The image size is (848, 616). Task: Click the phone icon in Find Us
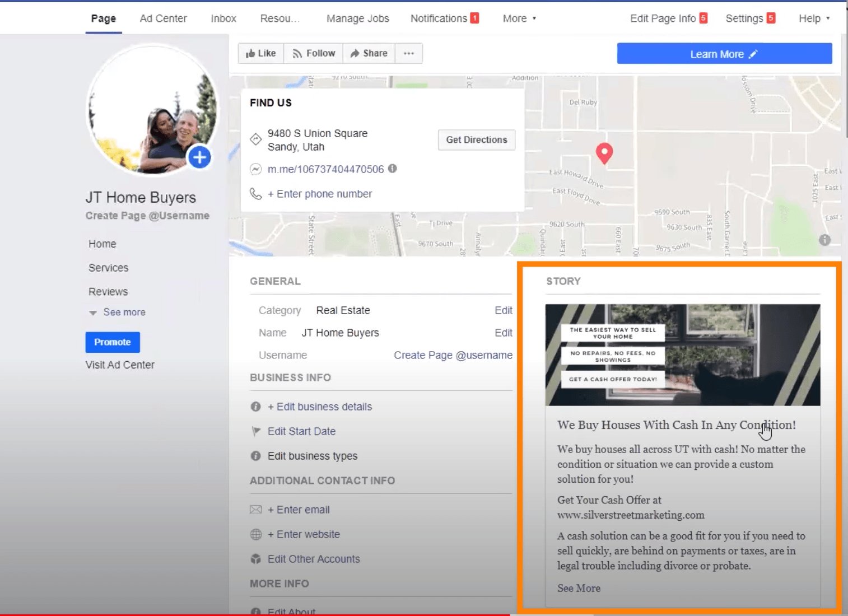[x=255, y=194]
